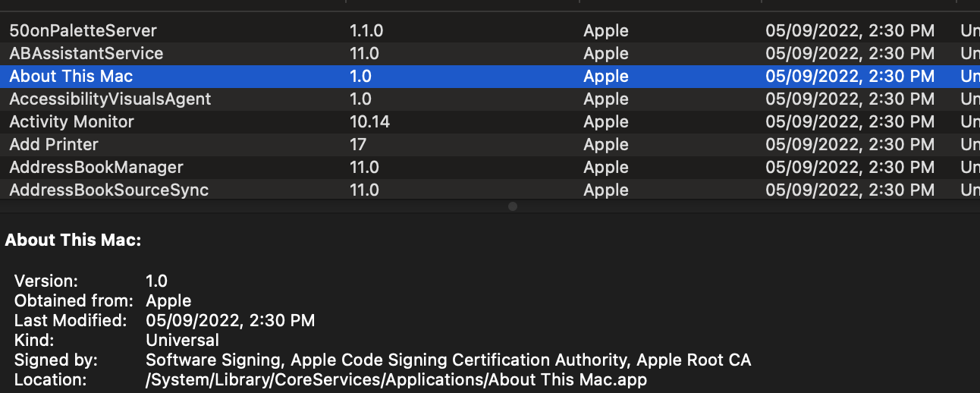Click the Last Modified date in details
Screen dimensions: 980x393
pyautogui.click(x=230, y=320)
